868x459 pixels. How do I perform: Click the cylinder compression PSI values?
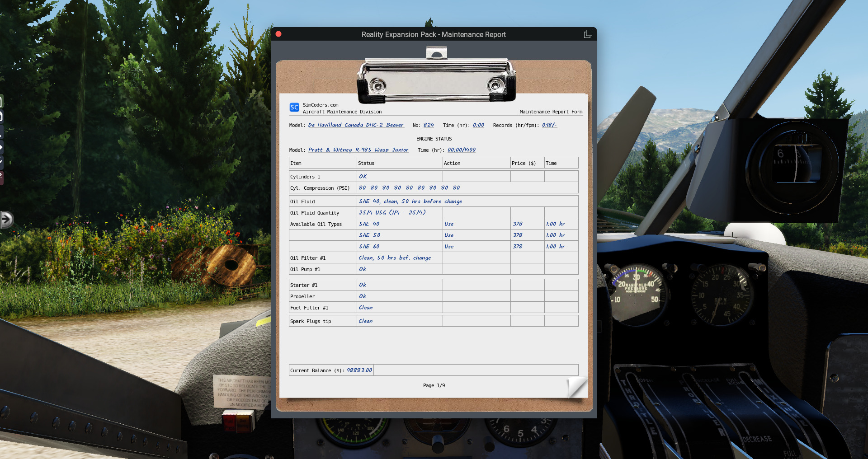(409, 188)
